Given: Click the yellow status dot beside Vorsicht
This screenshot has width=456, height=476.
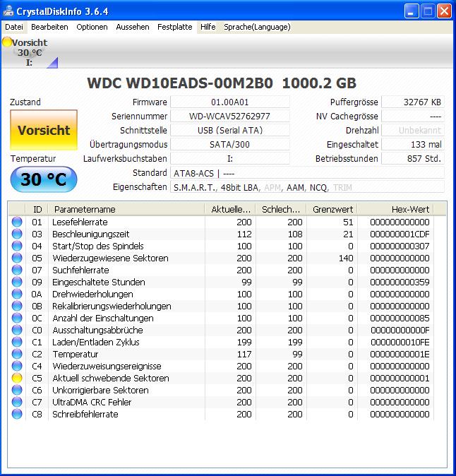Looking at the screenshot, I should pos(6,42).
